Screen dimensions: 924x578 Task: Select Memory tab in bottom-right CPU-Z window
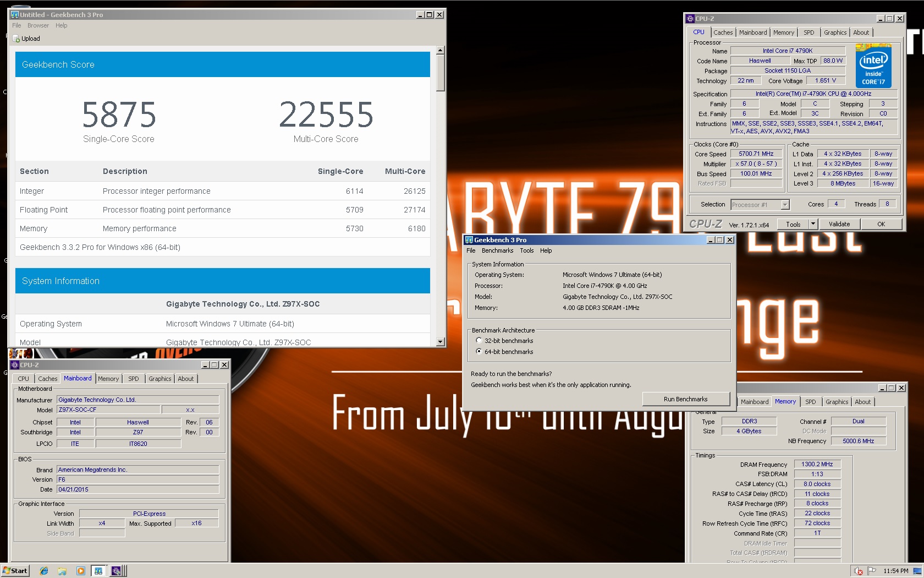785,401
